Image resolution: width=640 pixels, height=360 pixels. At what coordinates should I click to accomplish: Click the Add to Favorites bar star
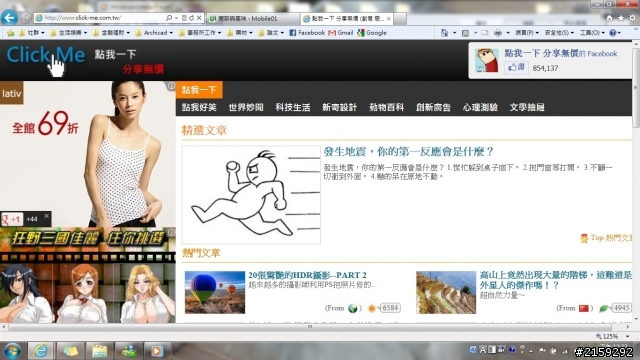point(11,33)
